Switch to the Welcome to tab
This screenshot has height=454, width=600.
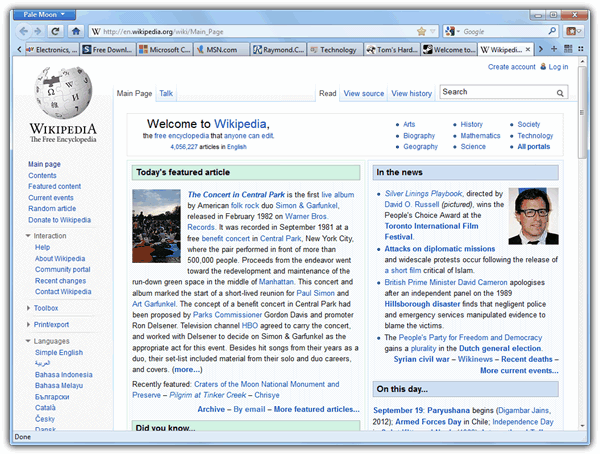(x=449, y=50)
